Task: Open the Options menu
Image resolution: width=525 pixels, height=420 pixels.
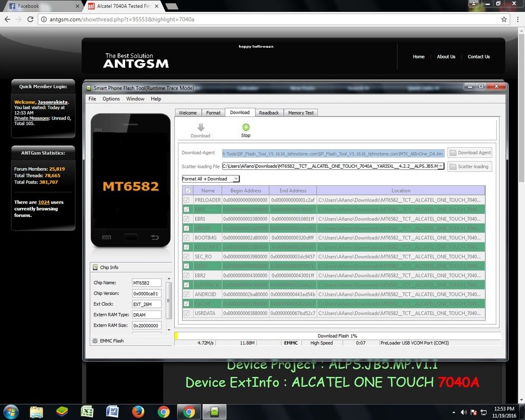Action: tap(111, 99)
